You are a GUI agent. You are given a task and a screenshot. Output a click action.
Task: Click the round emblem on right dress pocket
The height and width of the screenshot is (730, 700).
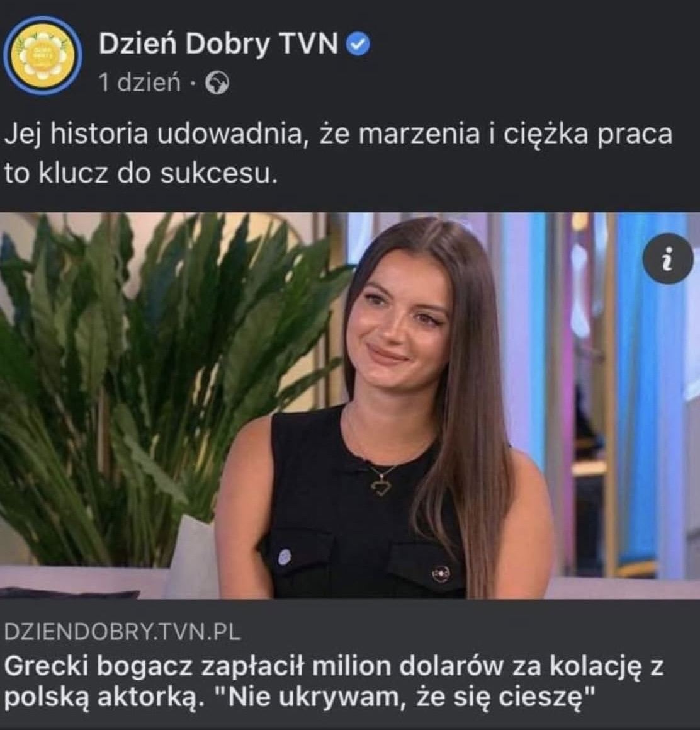(x=440, y=574)
